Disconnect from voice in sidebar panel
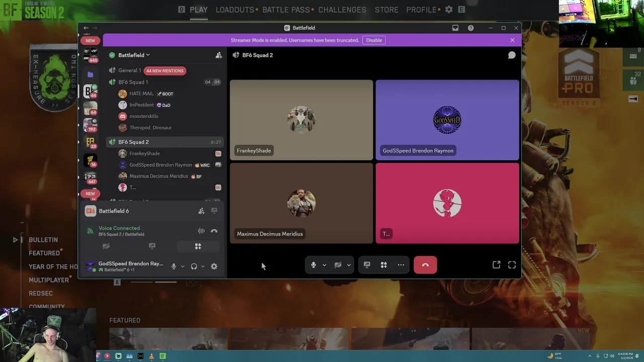644x362 pixels. tap(214, 231)
